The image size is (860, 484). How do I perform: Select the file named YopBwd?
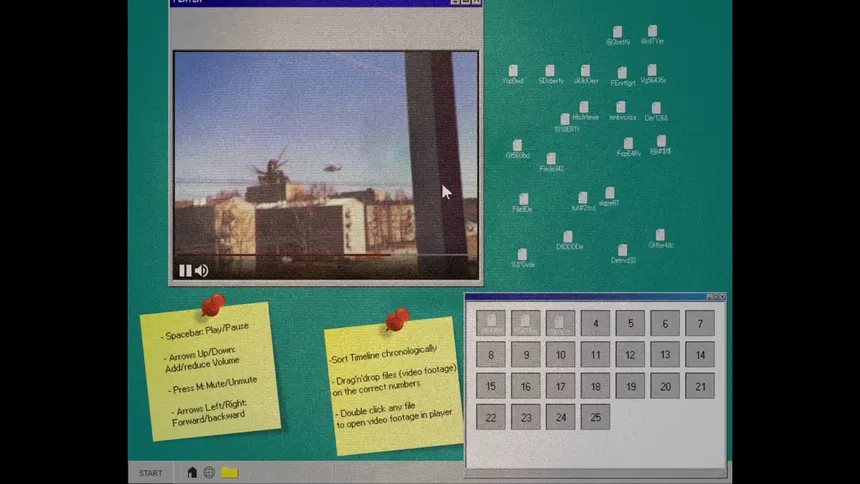coord(513,72)
